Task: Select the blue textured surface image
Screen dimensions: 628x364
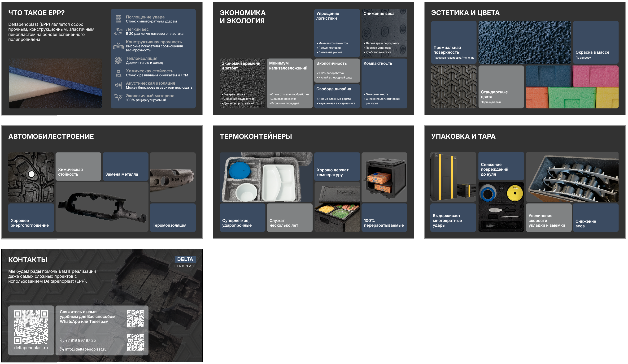Action: pyautogui.click(x=525, y=42)
